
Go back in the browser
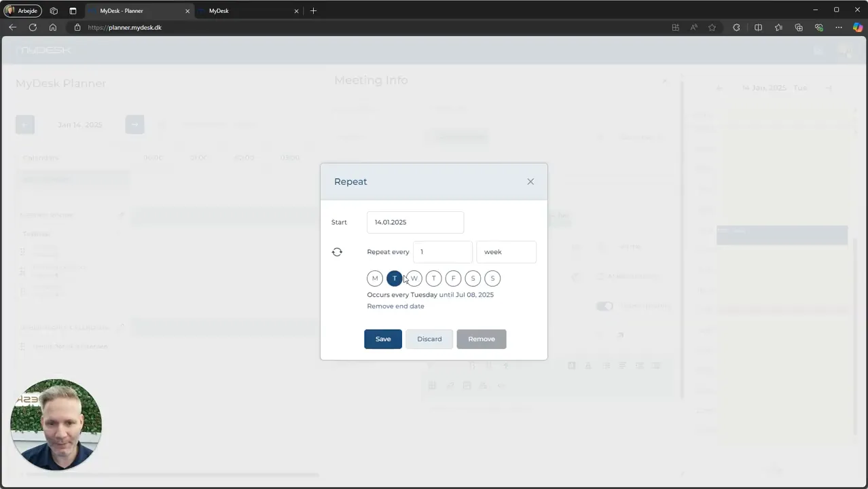pyautogui.click(x=12, y=27)
